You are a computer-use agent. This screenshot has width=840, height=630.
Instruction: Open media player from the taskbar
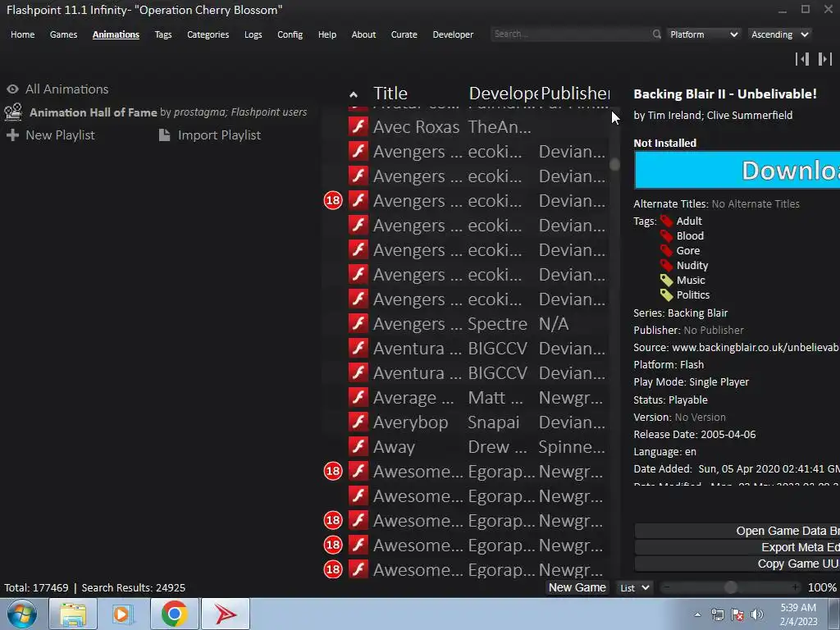click(x=123, y=614)
